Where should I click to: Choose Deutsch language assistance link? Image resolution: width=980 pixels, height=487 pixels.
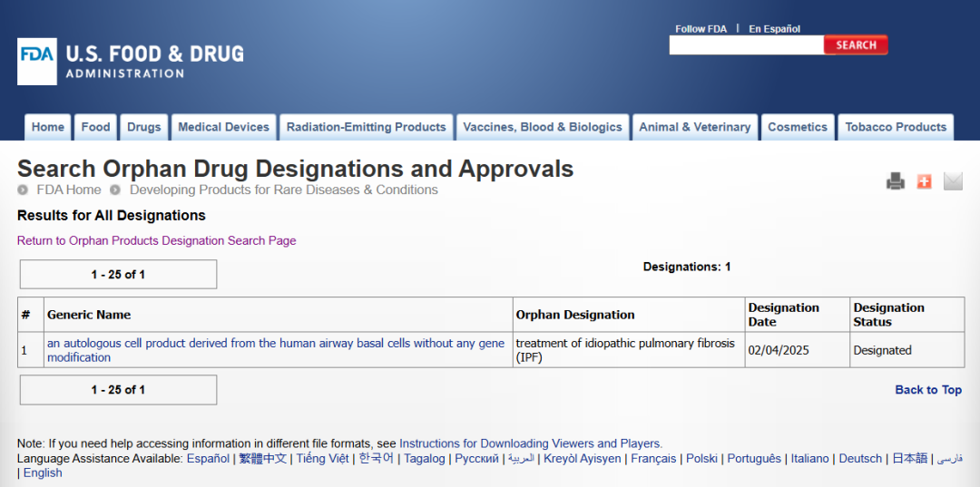[860, 459]
